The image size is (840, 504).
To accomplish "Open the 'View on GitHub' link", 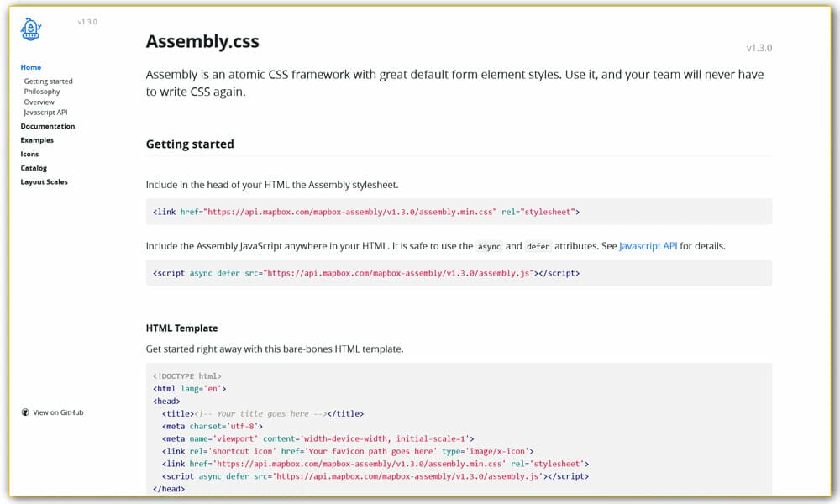I will pos(57,412).
